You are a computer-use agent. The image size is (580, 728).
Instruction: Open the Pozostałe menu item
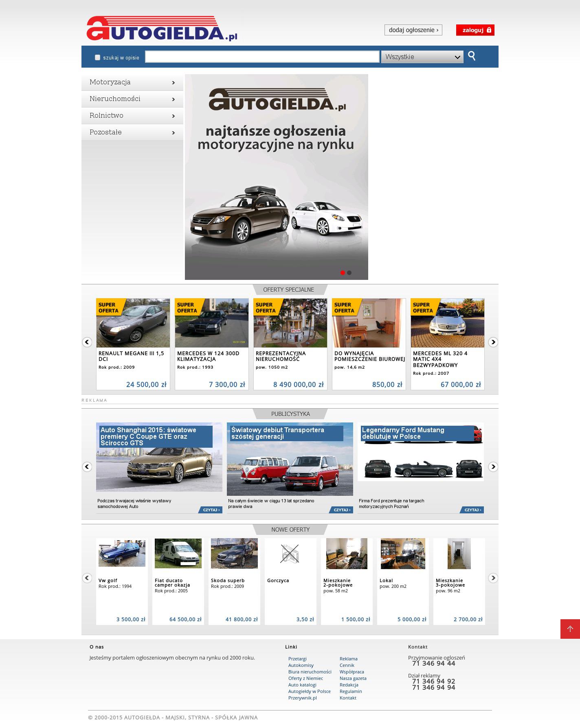(x=132, y=132)
